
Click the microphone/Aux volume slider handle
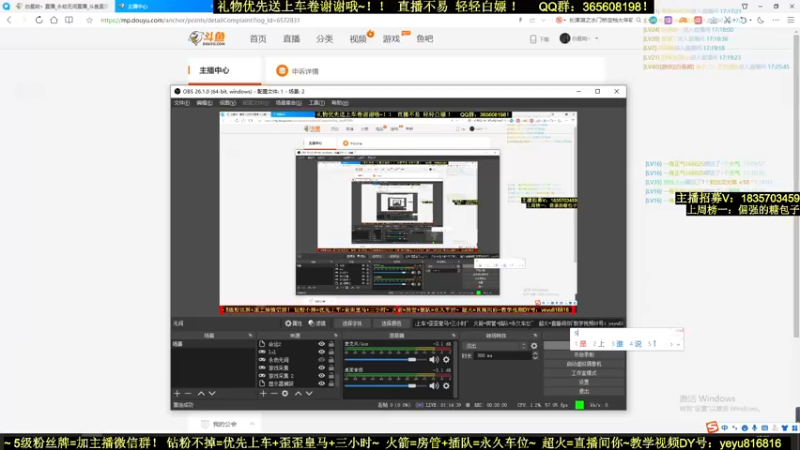click(x=412, y=360)
